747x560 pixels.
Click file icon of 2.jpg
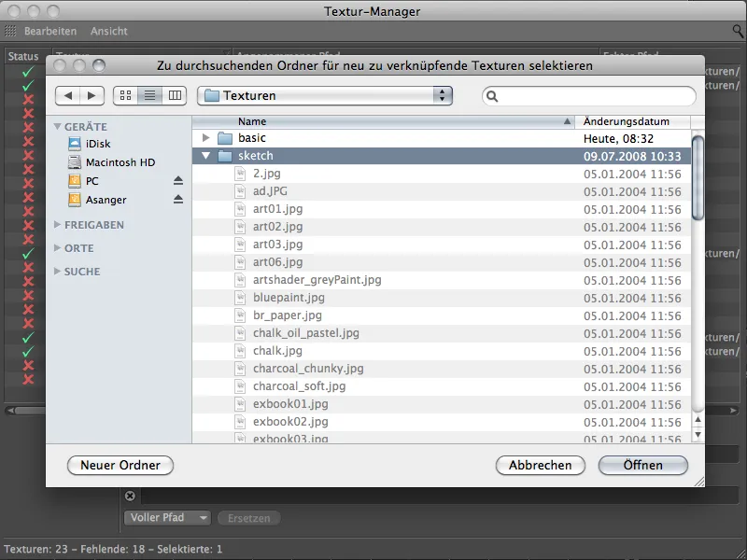click(240, 174)
